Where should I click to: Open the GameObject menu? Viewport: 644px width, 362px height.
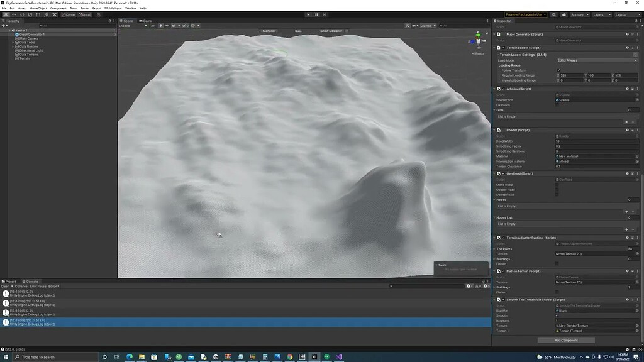[x=38, y=8]
